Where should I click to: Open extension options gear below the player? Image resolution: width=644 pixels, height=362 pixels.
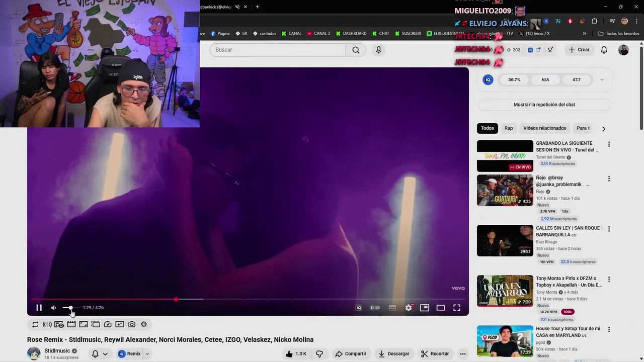coord(144,324)
